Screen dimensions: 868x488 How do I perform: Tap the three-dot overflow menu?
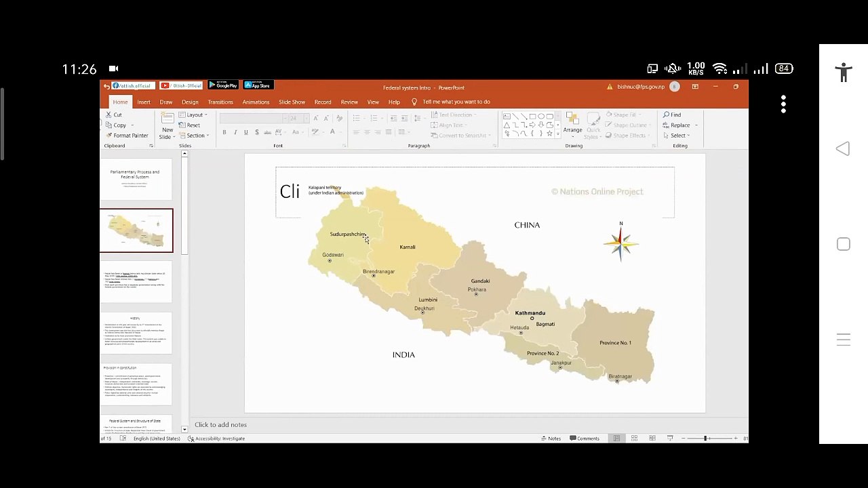pyautogui.click(x=783, y=104)
